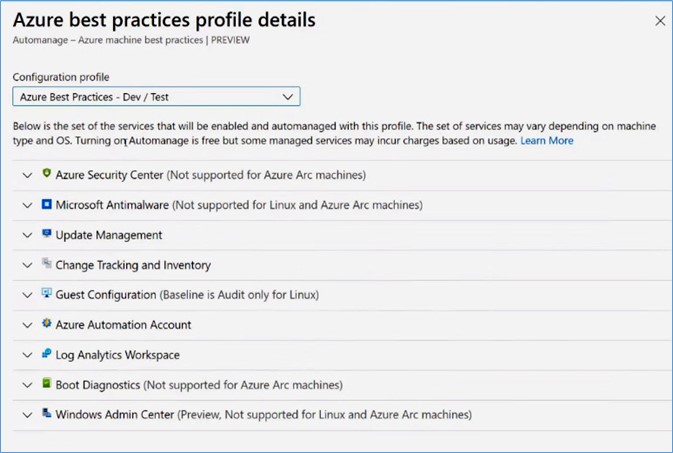The width and height of the screenshot is (673, 453).
Task: Select the Log Analytics Workspace label
Action: [117, 355]
